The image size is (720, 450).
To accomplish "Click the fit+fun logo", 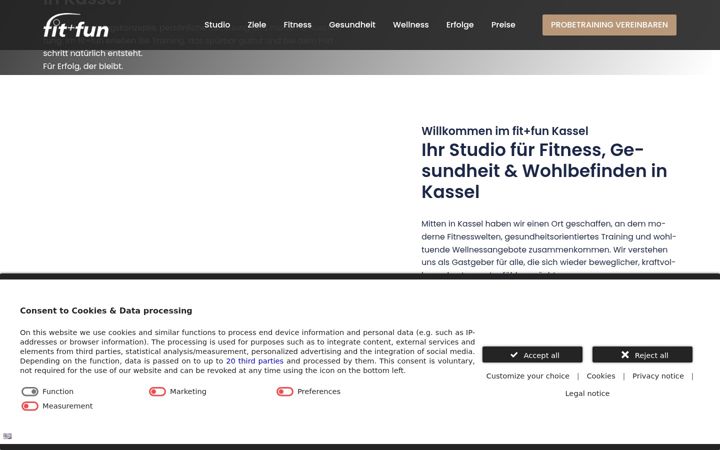I will [x=76, y=25].
